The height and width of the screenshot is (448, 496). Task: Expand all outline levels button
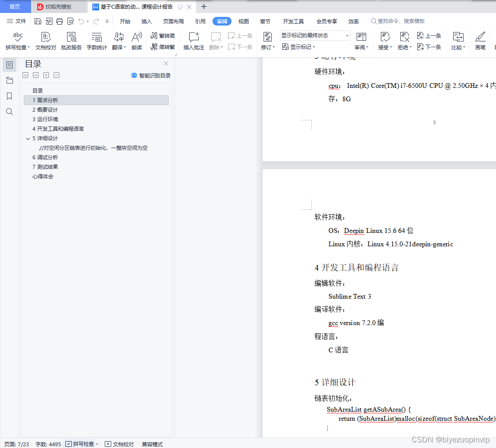coord(26,75)
